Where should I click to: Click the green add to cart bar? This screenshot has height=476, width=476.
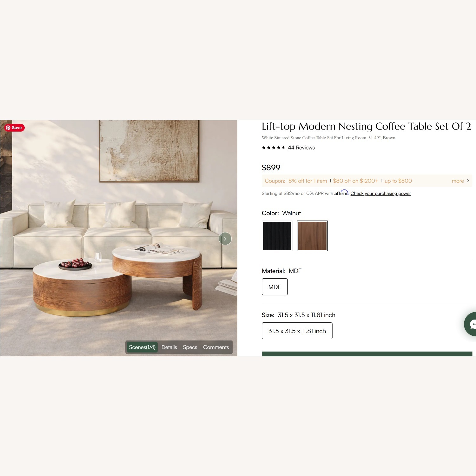[x=367, y=354]
